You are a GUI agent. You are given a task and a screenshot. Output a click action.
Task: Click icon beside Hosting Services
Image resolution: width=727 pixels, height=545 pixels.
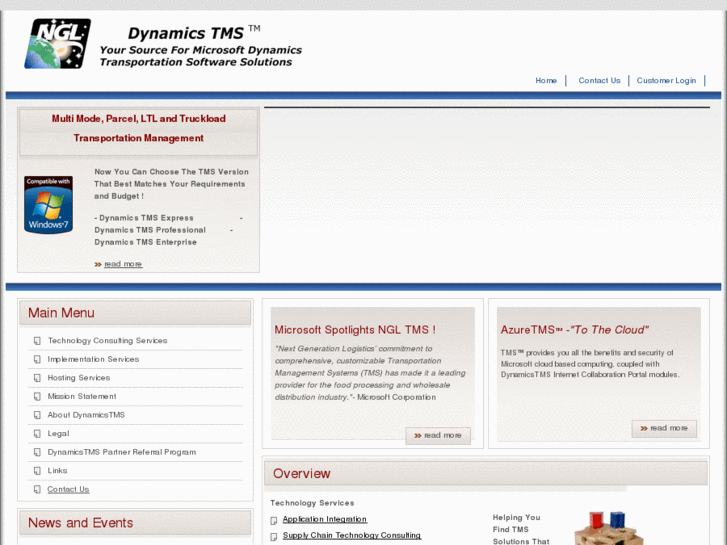37,378
